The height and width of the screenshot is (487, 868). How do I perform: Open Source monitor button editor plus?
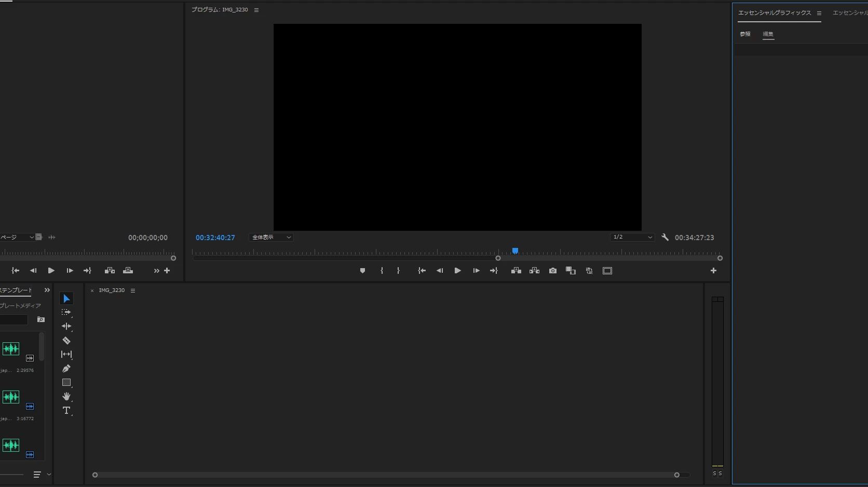[167, 271]
